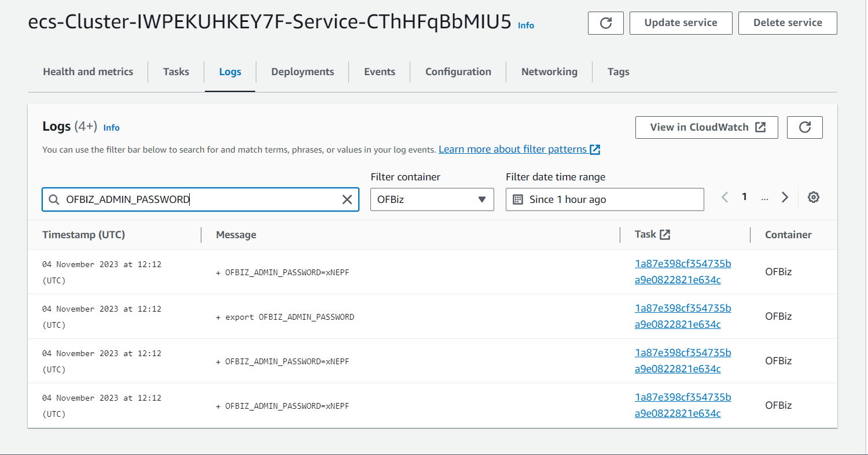
Task: Click the pagination ellipsis
Action: [x=764, y=197]
